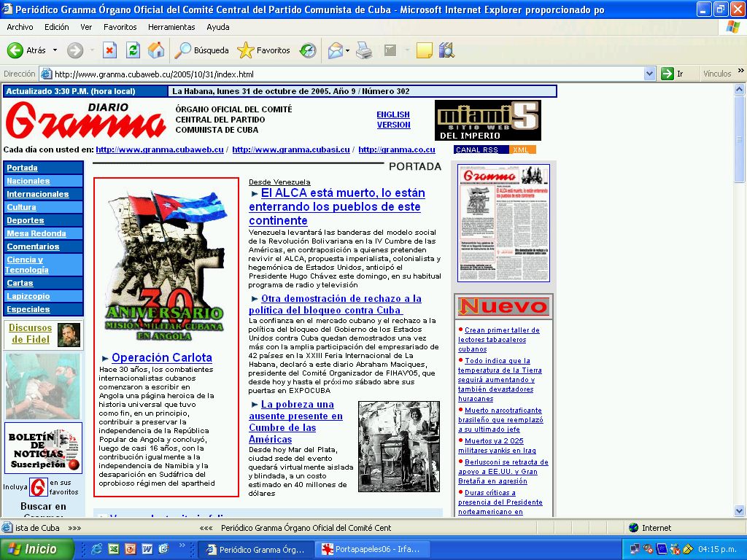Open the Mail button dropdown arrow
The height and width of the screenshot is (560, 747).
(x=347, y=50)
